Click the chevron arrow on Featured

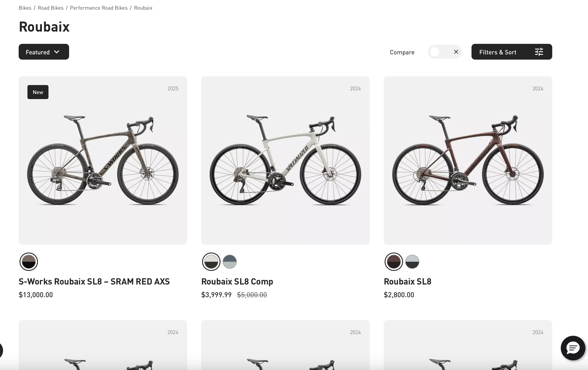pos(57,52)
